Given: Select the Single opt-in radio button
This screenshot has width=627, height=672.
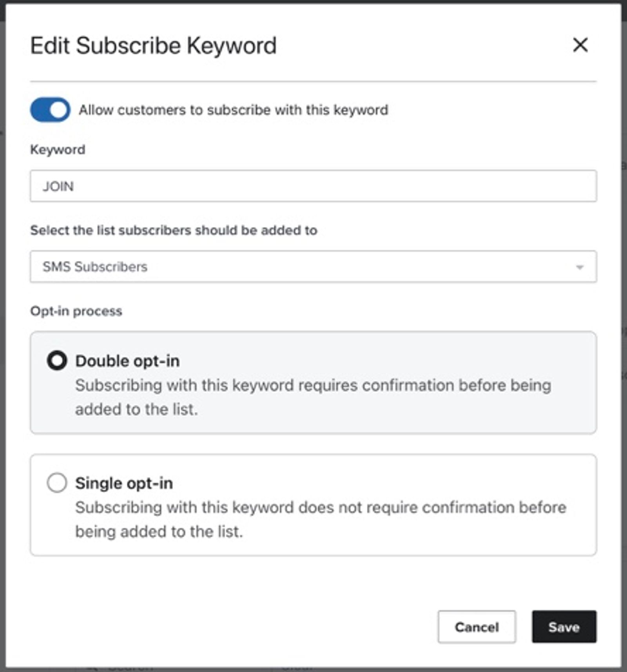Looking at the screenshot, I should pyautogui.click(x=57, y=482).
